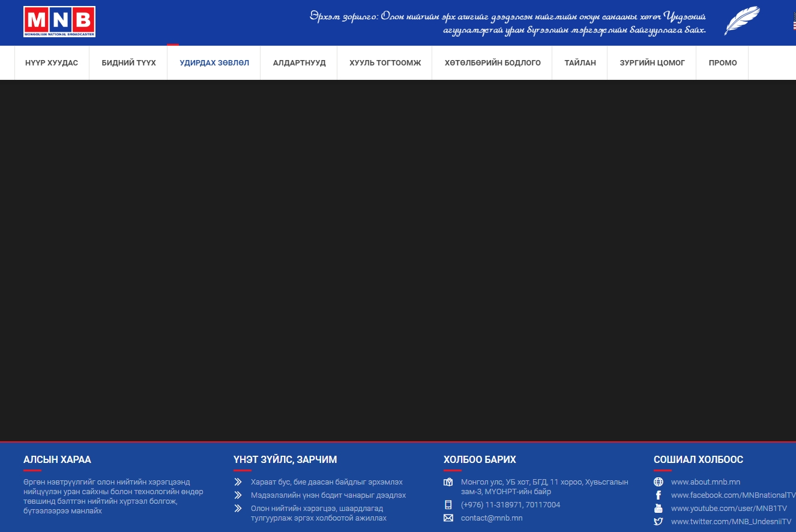Click the globe icon beside www.about.mnb.mn

659,482
